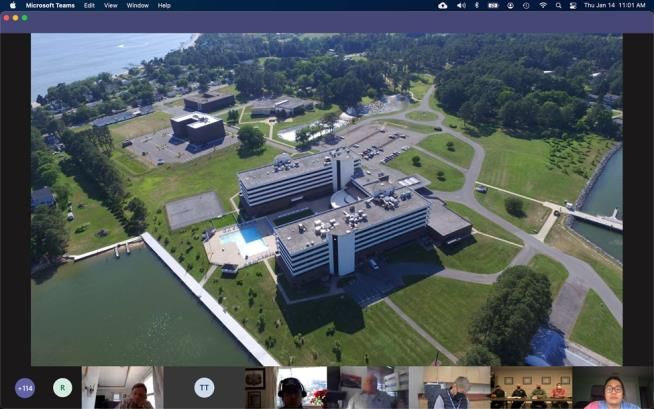This screenshot has height=409, width=654.
Task: Open the Apple menu
Action: coord(13,5)
